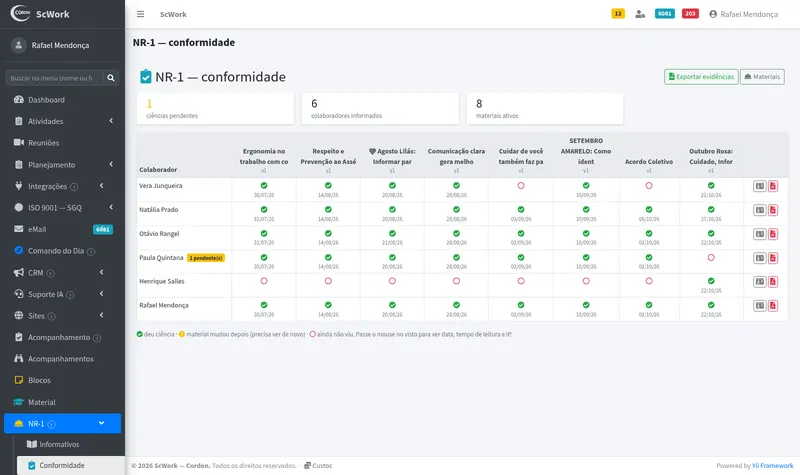Click the Exportar evidências button
Image resolution: width=800 pixels, height=475 pixels.
(x=701, y=77)
